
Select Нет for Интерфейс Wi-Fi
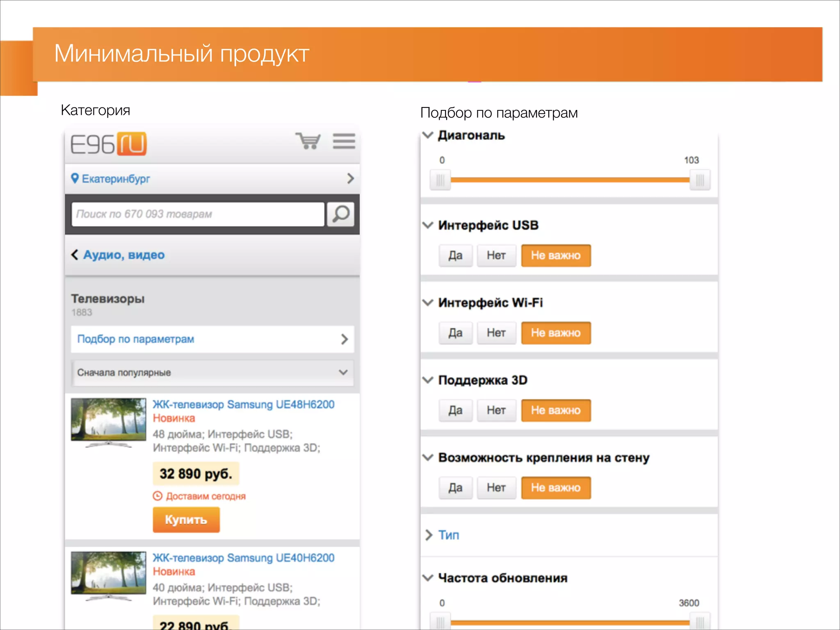tap(496, 333)
